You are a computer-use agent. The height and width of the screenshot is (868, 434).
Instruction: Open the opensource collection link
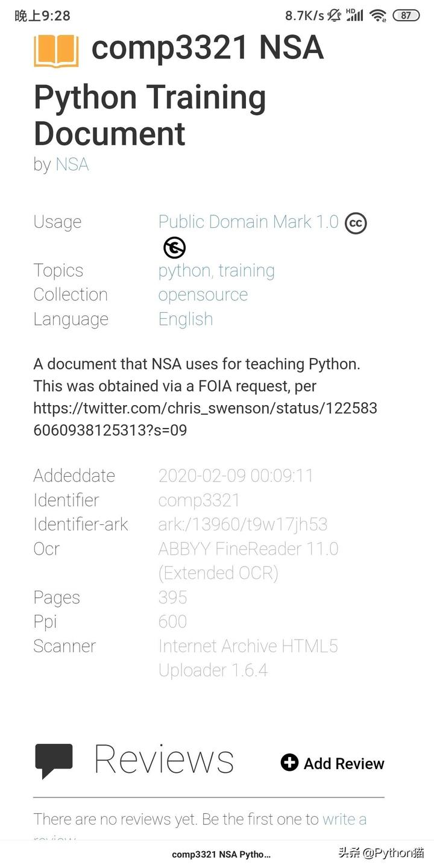pyautogui.click(x=203, y=294)
